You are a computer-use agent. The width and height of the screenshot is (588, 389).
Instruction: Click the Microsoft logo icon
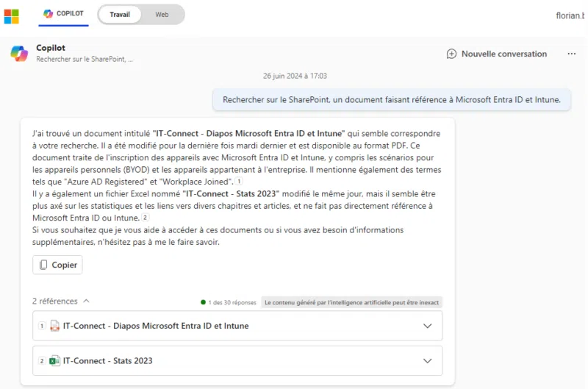(11, 16)
